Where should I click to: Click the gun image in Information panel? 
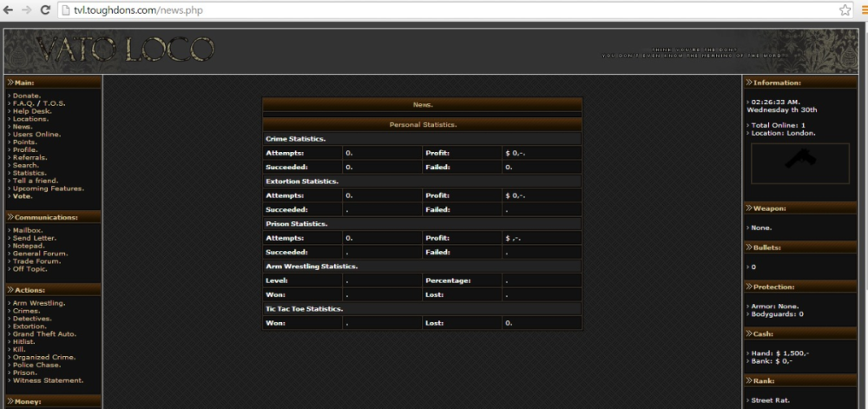(799, 163)
